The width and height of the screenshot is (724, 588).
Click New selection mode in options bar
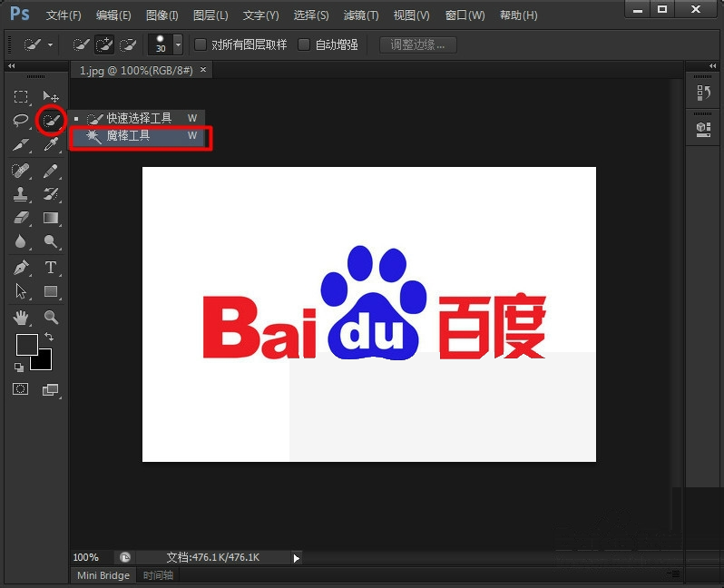82,44
